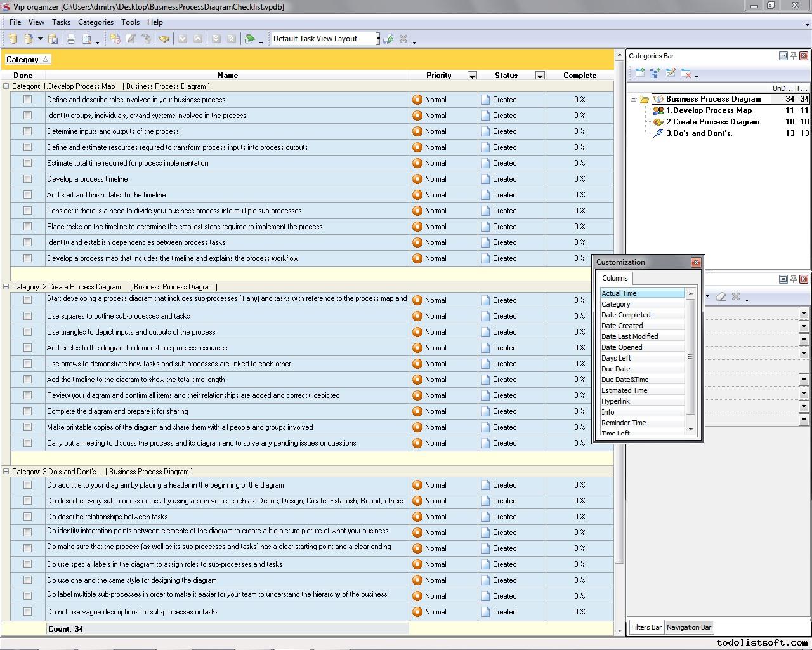Click the eraser icon in the Filters Bar
The image size is (812, 650).
[x=721, y=296]
